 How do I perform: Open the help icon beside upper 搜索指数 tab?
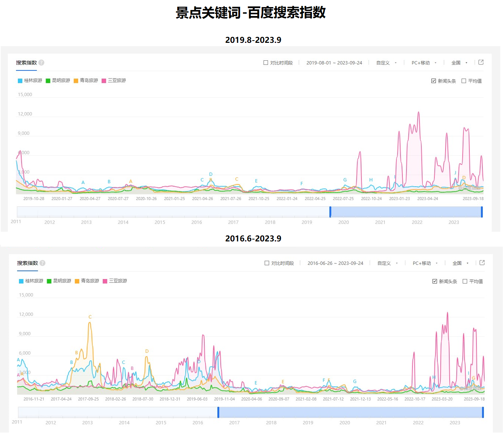pyautogui.click(x=41, y=63)
